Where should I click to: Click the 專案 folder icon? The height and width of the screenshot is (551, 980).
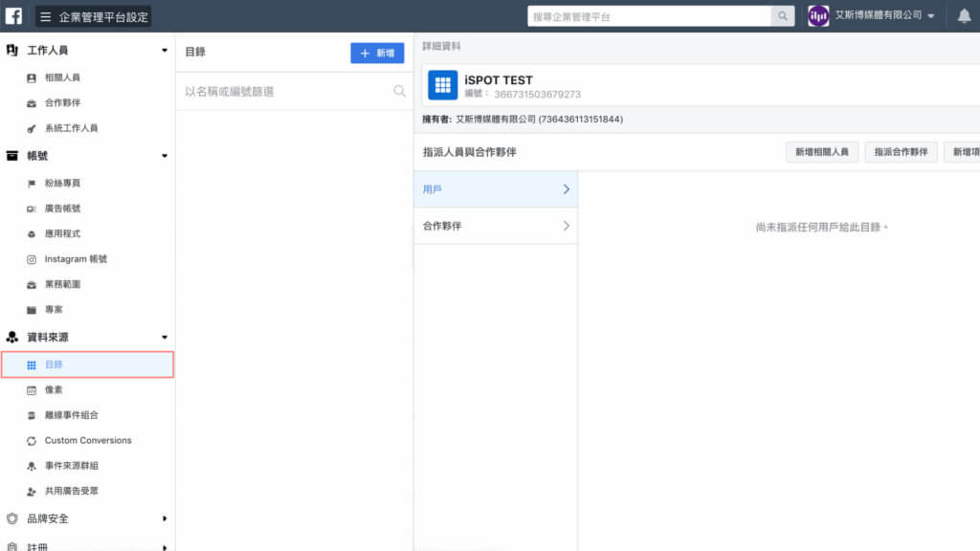(x=32, y=310)
